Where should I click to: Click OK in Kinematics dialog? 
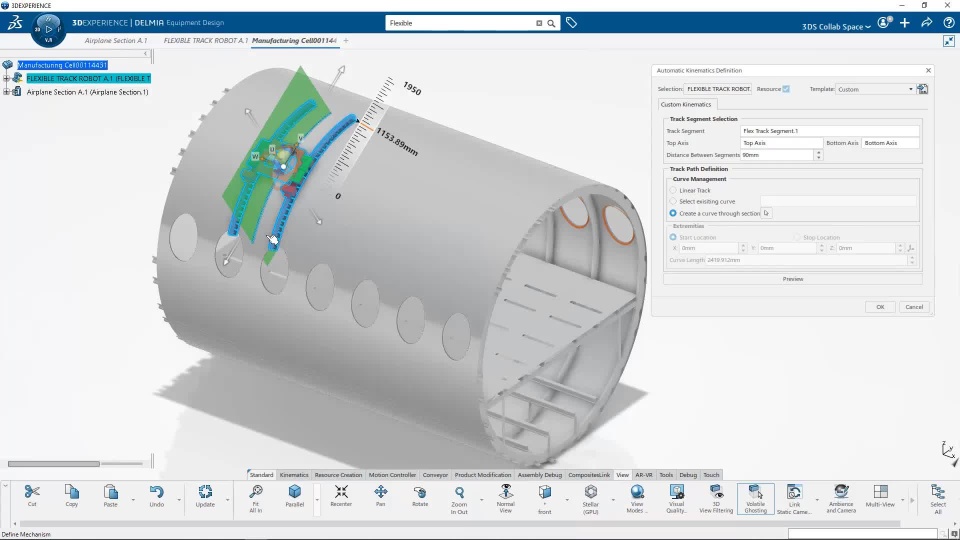coord(880,307)
